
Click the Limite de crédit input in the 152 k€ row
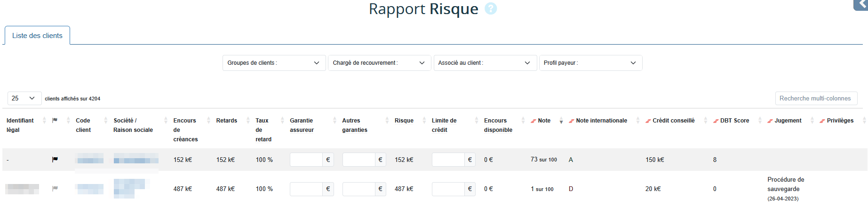tap(448, 160)
